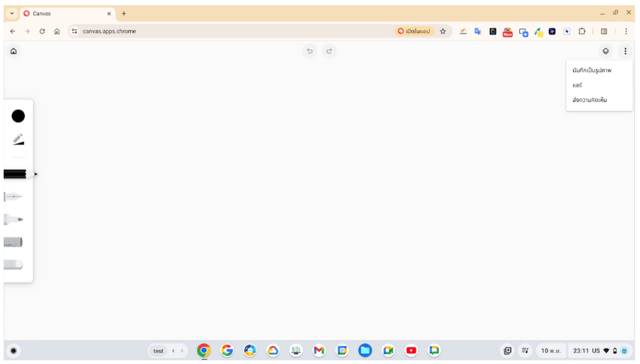Open YouTube from the shelf
This screenshot has width=640, height=364.
pyautogui.click(x=411, y=351)
